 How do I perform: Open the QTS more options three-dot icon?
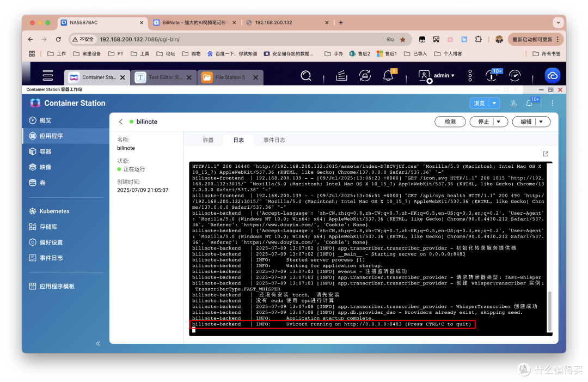pyautogui.click(x=470, y=76)
